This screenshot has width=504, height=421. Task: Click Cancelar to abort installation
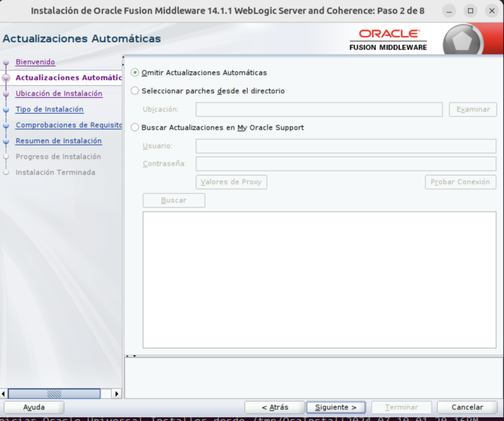click(467, 407)
